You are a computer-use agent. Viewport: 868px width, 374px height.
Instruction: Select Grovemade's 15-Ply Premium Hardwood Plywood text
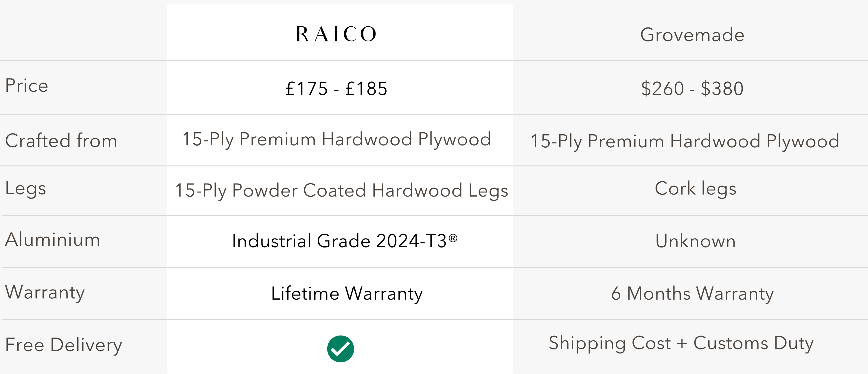(x=685, y=141)
